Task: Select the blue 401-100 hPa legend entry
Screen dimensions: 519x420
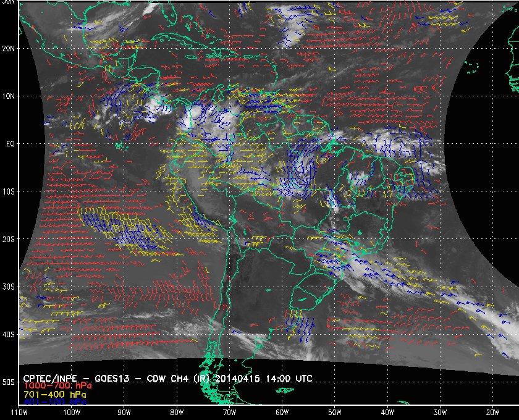Action: point(55,402)
